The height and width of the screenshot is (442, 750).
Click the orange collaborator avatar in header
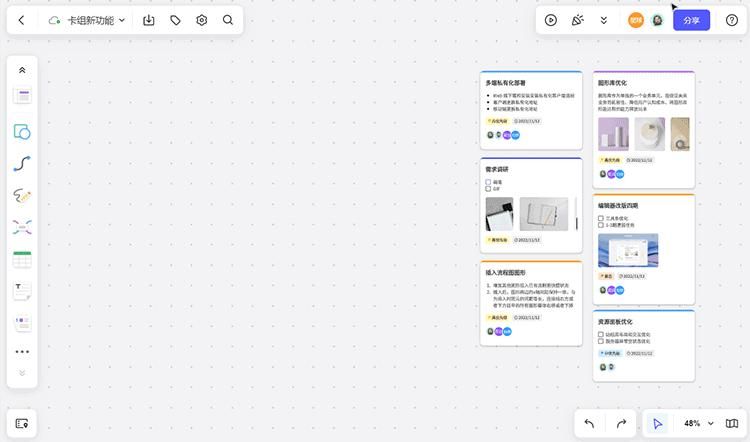636,20
